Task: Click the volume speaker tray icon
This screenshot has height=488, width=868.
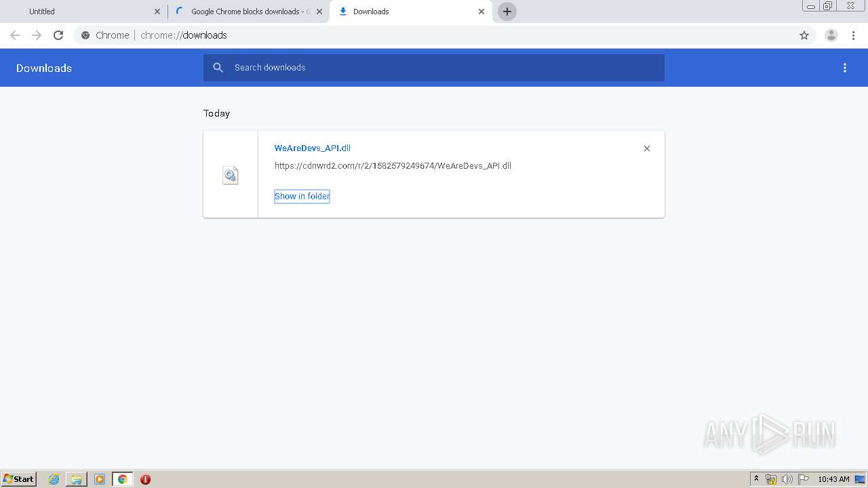Action: point(787,479)
